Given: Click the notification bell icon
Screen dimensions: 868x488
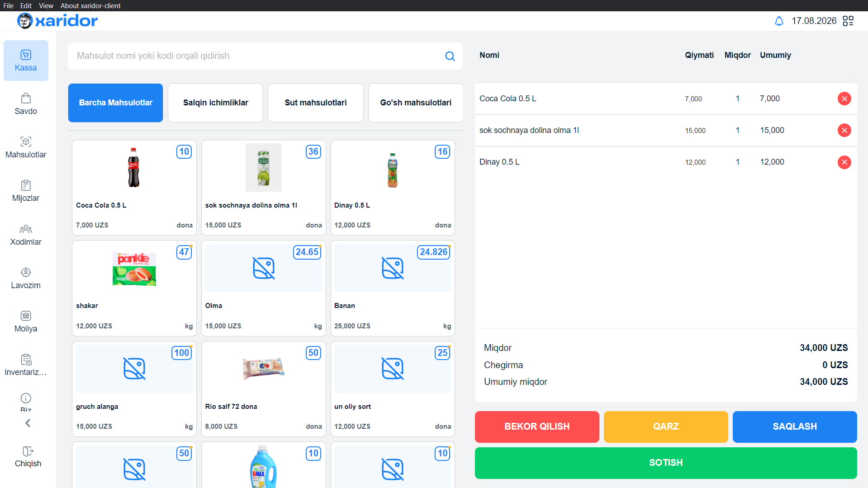Looking at the screenshot, I should pyautogui.click(x=779, y=21).
